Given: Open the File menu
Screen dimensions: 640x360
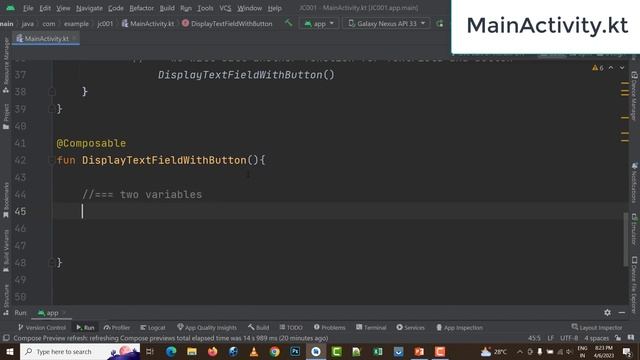Looking at the screenshot, I should (28, 8).
